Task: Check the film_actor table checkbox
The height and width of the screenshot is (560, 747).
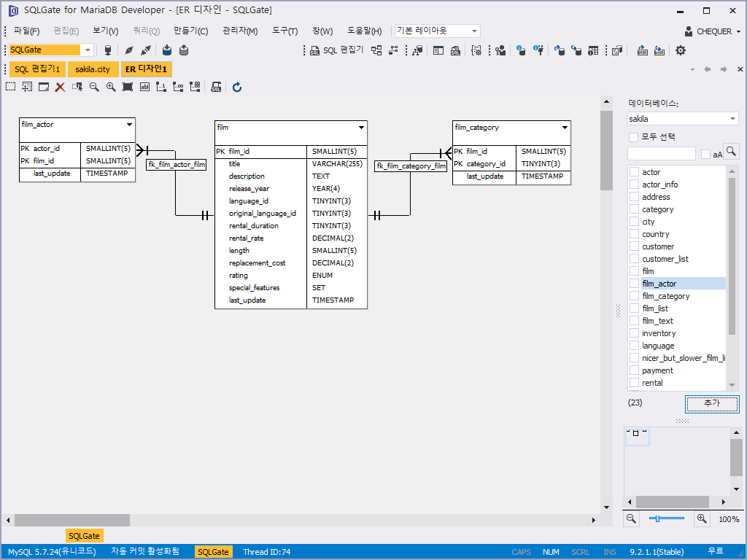Action: coord(634,284)
